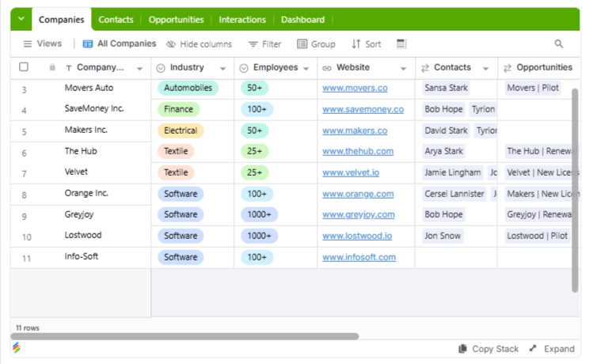Image resolution: width=593 pixels, height=364 pixels.
Task: Open the www.movers.co link
Action: 355,88
